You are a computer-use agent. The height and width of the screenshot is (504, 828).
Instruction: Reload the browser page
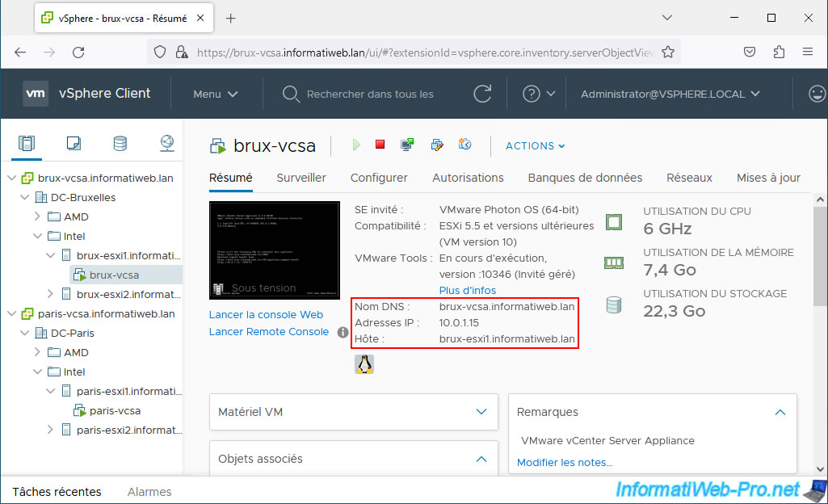(x=78, y=52)
